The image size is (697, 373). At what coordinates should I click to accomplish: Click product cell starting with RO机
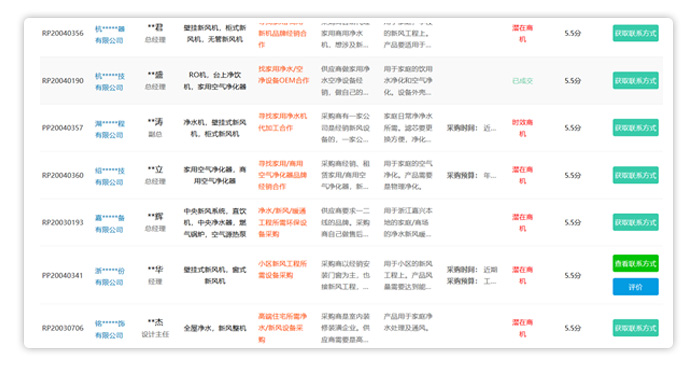pos(215,80)
